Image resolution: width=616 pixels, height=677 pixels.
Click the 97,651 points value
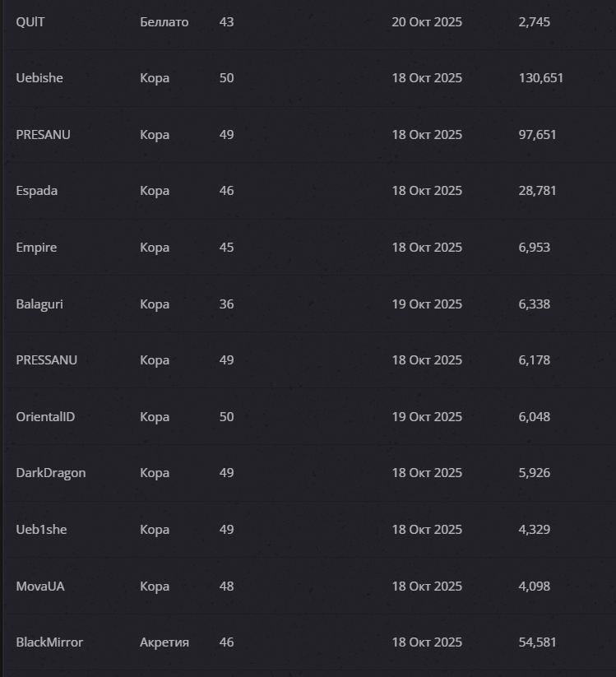tap(537, 135)
